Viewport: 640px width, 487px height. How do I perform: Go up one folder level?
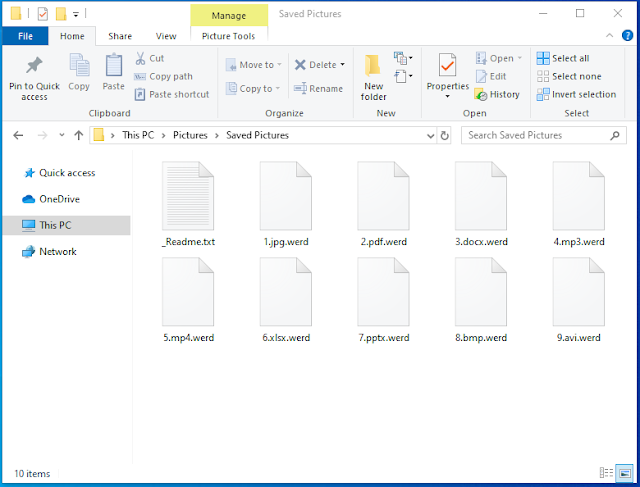tap(79, 135)
